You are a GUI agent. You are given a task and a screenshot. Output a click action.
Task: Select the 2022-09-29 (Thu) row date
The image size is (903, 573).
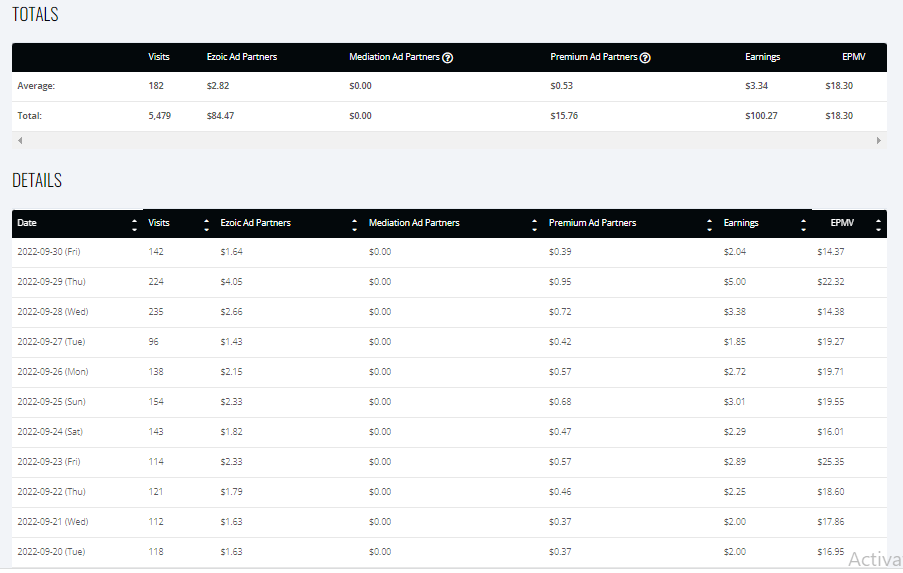(x=51, y=282)
